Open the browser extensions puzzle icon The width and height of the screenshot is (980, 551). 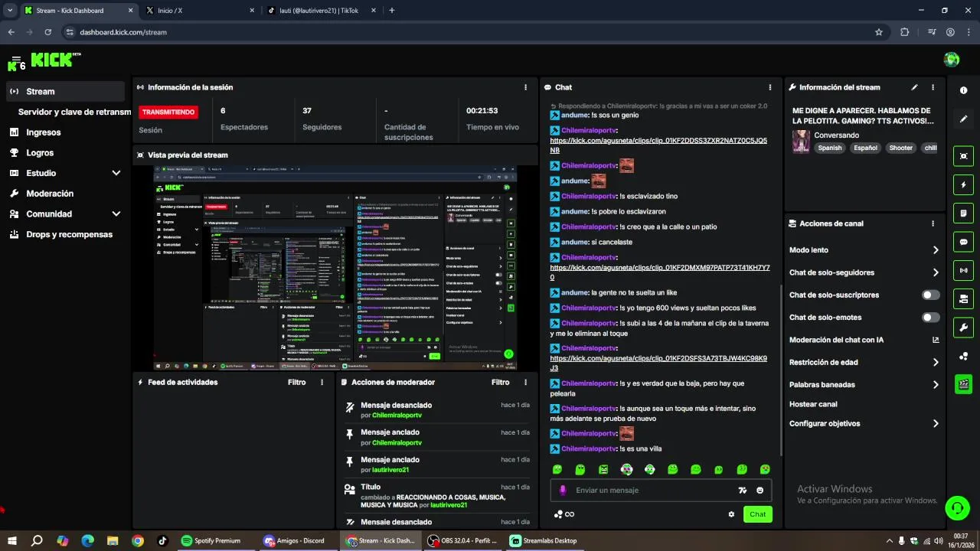coord(905,32)
